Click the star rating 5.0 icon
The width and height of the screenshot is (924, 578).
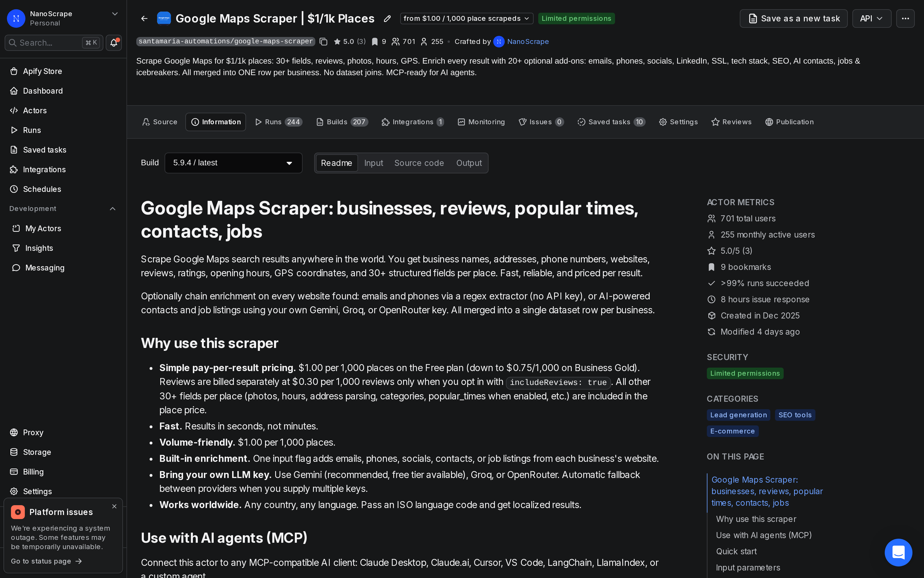click(337, 42)
